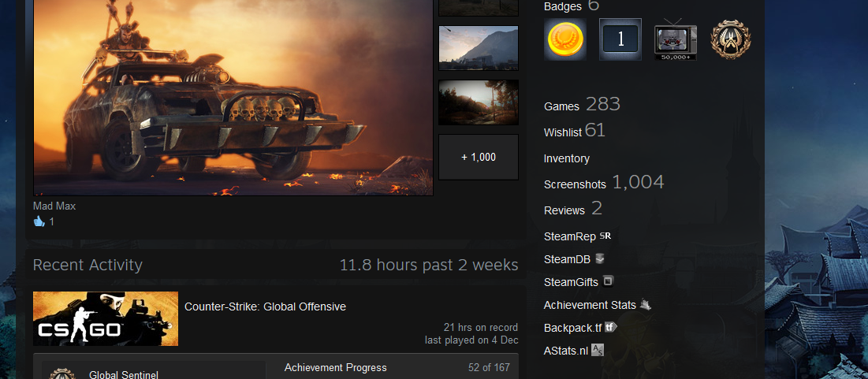Open the large Mad Max car screenshot
Screen dimensions: 868x379
pyautogui.click(x=233, y=98)
